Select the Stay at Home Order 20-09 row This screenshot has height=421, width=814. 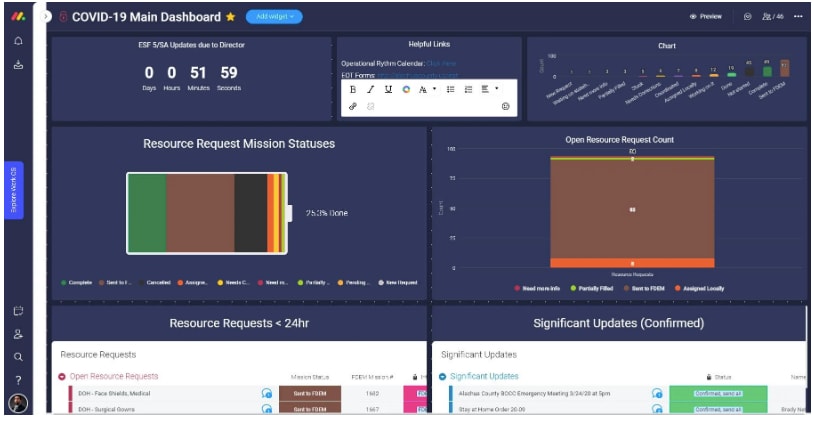coord(492,410)
